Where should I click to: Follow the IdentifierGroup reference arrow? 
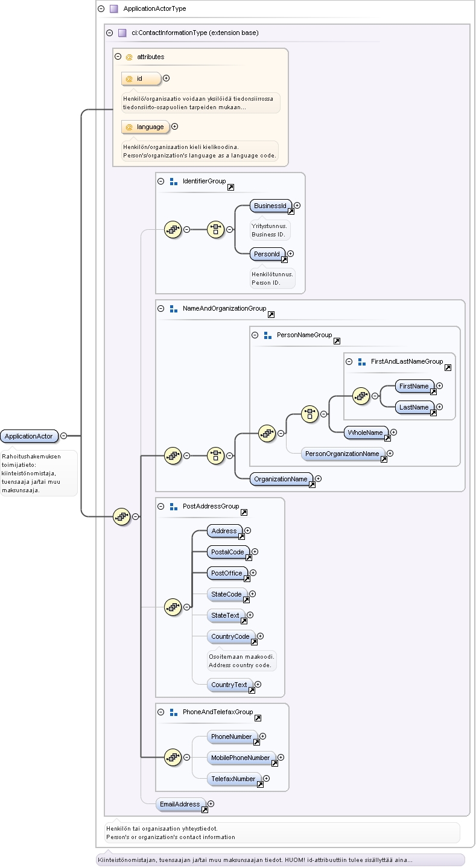tap(231, 188)
